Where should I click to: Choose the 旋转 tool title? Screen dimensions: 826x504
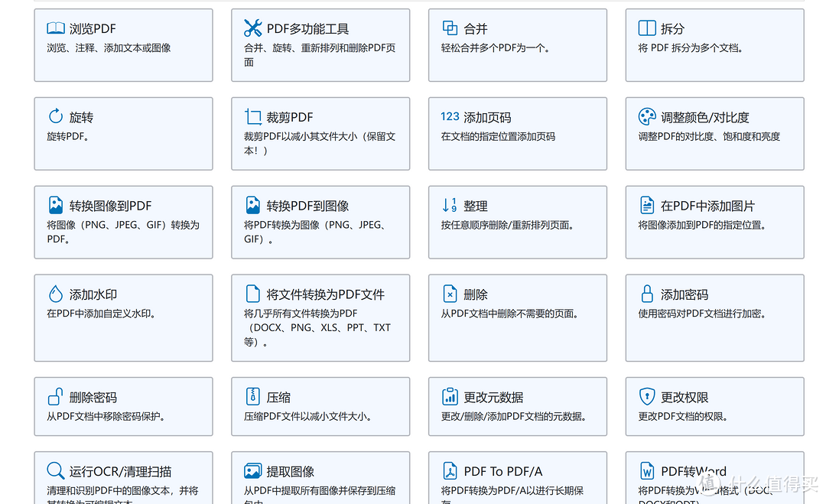(x=81, y=117)
